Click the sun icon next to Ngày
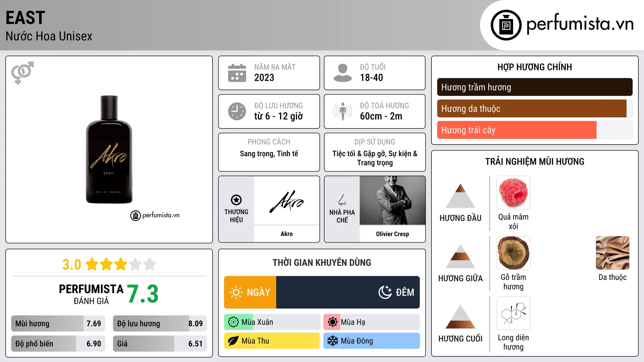 pos(236,292)
